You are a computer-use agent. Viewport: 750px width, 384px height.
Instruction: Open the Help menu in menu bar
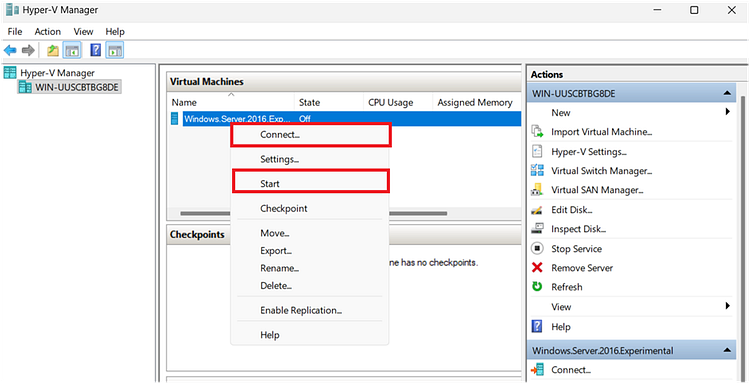[x=115, y=32]
